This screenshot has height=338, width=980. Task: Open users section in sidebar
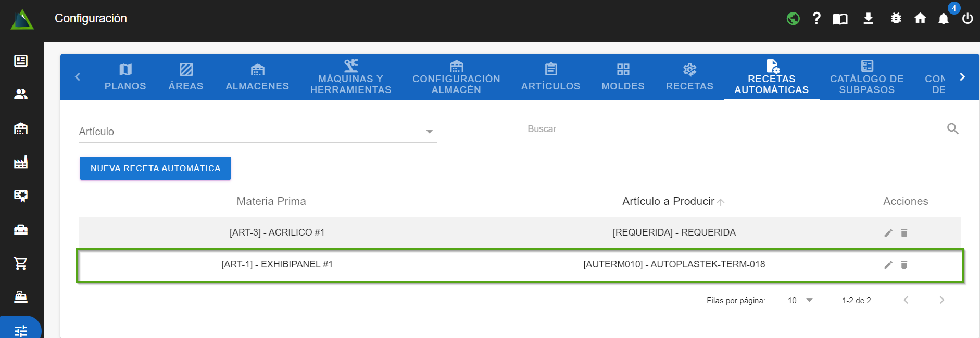tap(21, 94)
